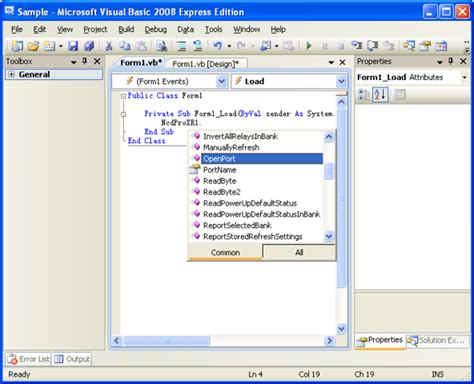Open the Undo history dropdown arrow
474x384 pixels.
[229, 46]
